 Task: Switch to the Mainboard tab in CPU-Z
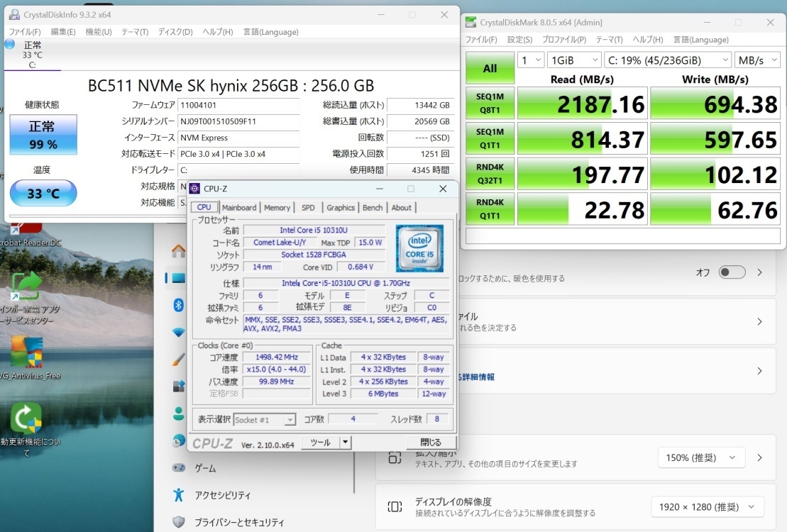click(x=239, y=207)
